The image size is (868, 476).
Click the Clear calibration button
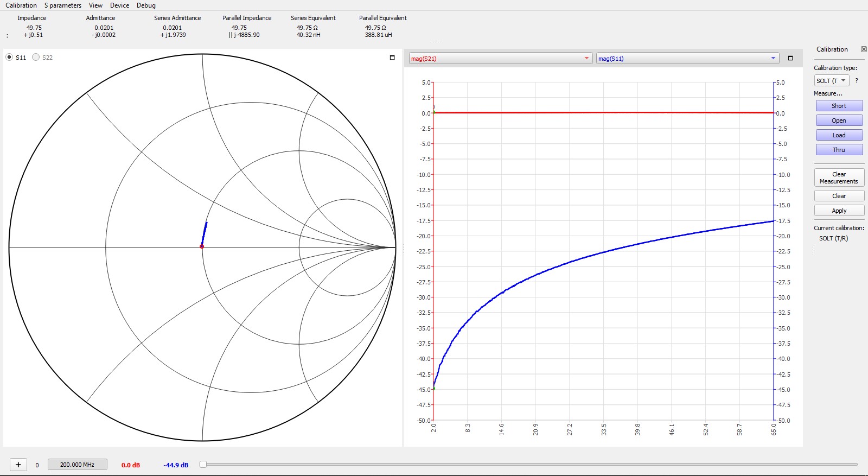(839, 196)
